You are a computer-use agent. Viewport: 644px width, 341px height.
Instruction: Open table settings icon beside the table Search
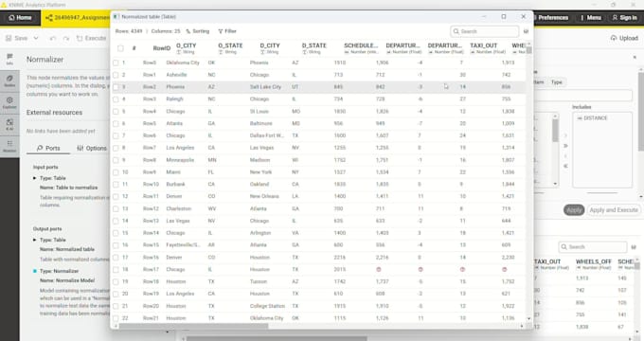point(526,31)
